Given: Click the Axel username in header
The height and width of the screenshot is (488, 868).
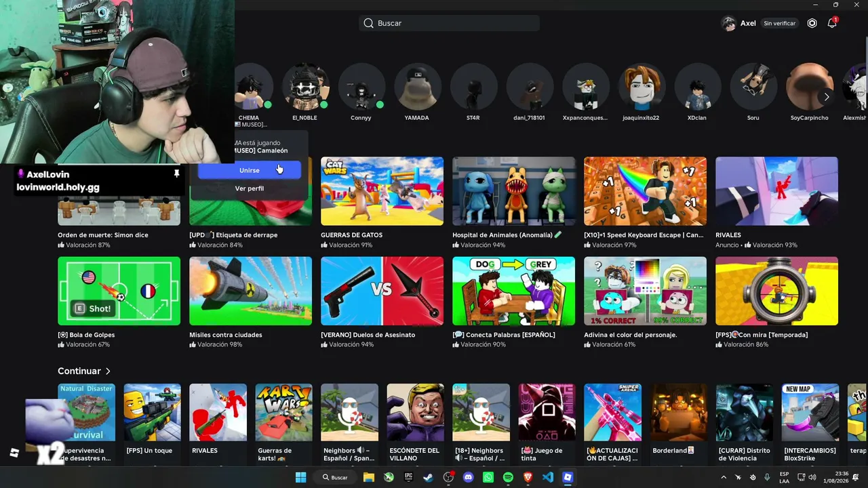Looking at the screenshot, I should pyautogui.click(x=748, y=23).
